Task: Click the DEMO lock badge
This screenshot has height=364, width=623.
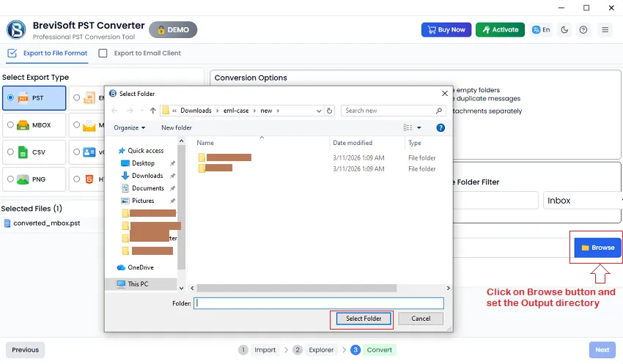Action: tap(173, 30)
